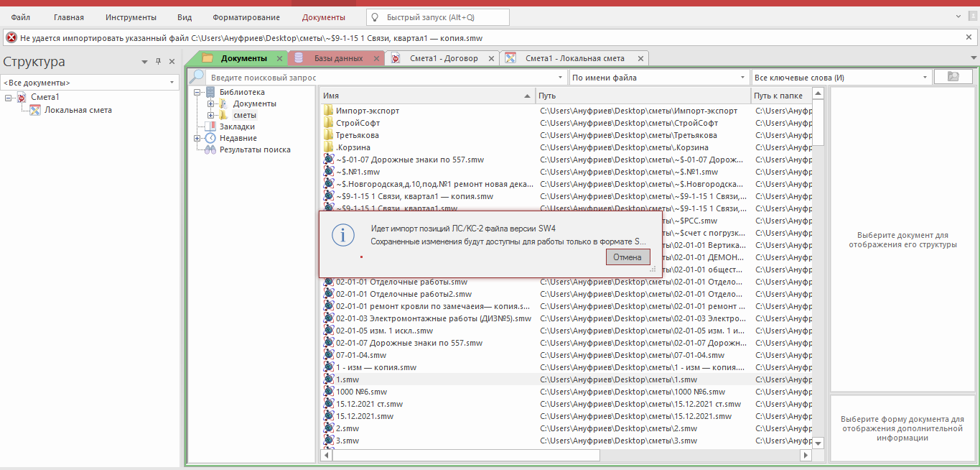Open the search query history dropdown arrow
This screenshot has height=470, width=980.
(561, 77)
